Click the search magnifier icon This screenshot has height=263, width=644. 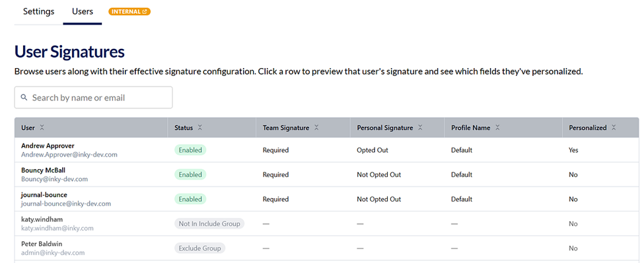(24, 97)
